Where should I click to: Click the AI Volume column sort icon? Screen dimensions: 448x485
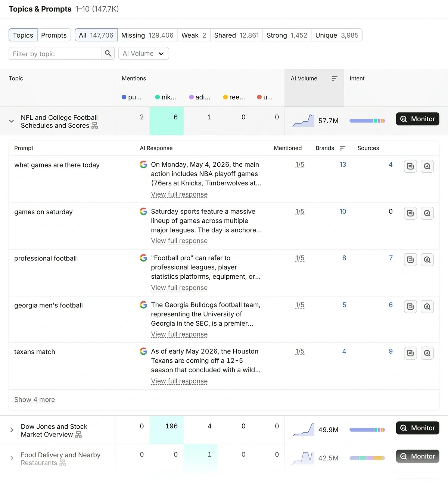point(335,78)
